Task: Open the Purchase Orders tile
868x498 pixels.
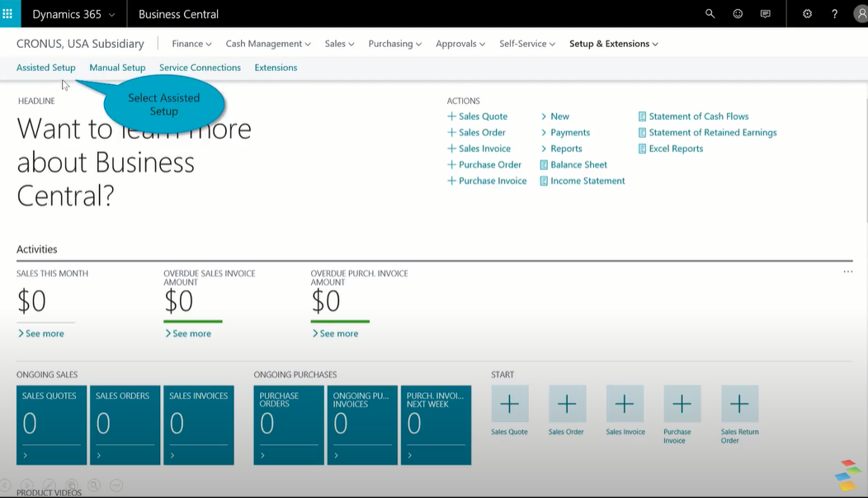Action: click(289, 424)
